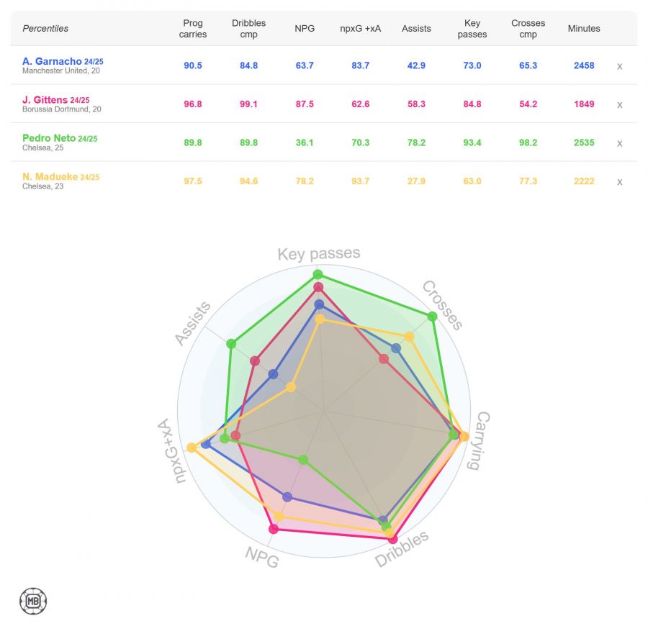Open J. Gittens player name link
The width and height of the screenshot is (648, 644).
click(45, 99)
